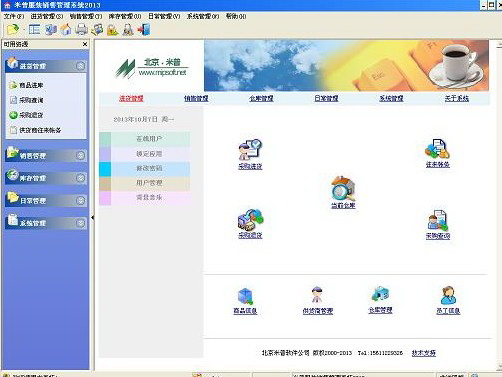Switch to the 关于系统 page tab

point(457,98)
